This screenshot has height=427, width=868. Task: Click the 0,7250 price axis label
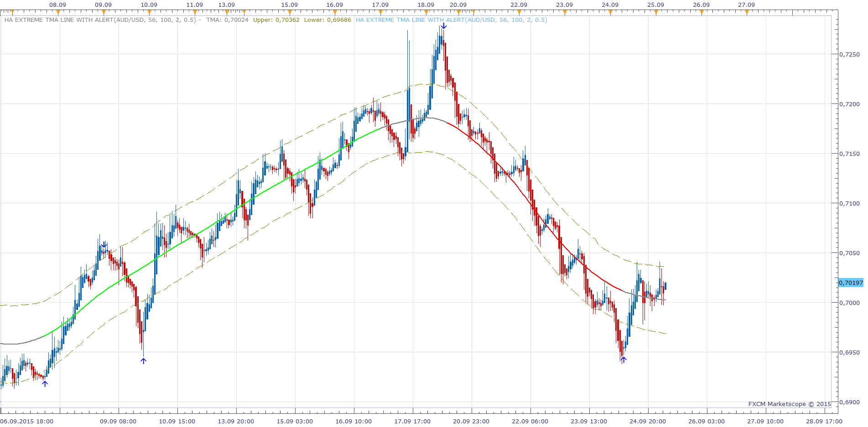849,55
